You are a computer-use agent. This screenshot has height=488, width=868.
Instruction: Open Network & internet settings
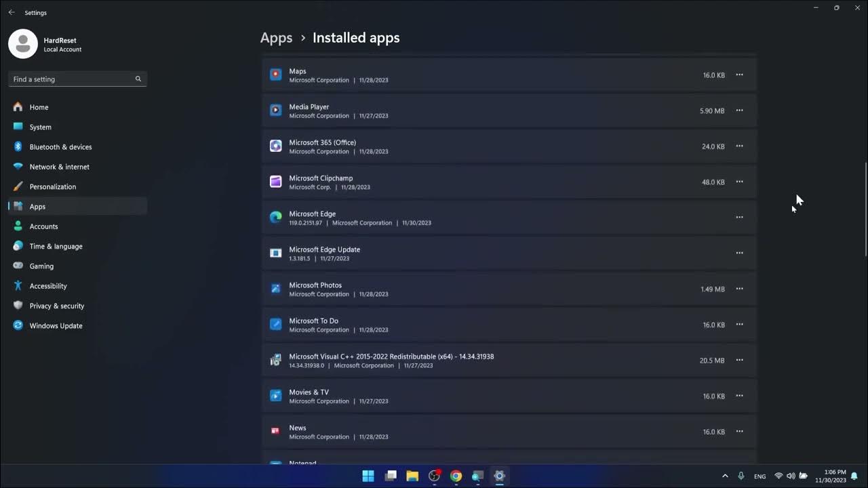[x=59, y=167]
